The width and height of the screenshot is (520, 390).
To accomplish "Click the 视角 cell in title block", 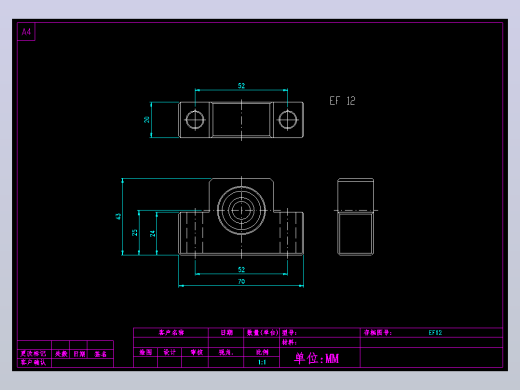I will [x=226, y=352].
